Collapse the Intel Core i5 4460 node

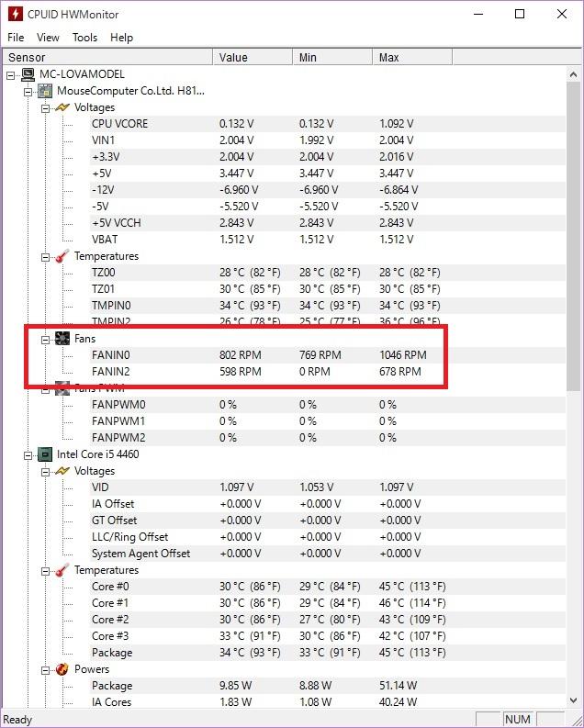pos(28,454)
